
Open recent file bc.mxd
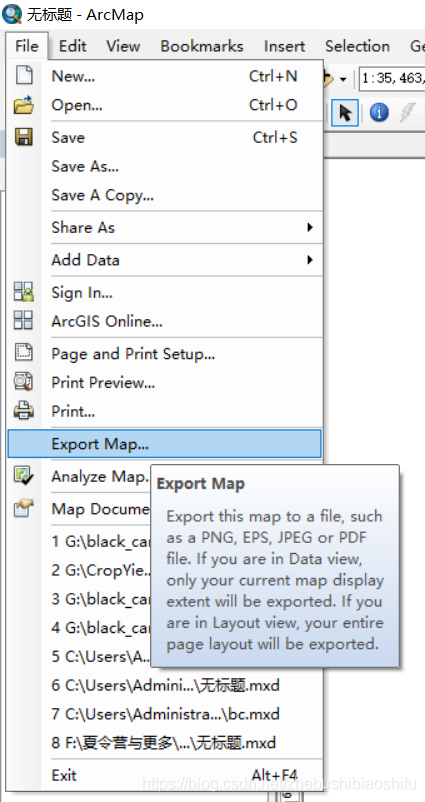coord(165,714)
